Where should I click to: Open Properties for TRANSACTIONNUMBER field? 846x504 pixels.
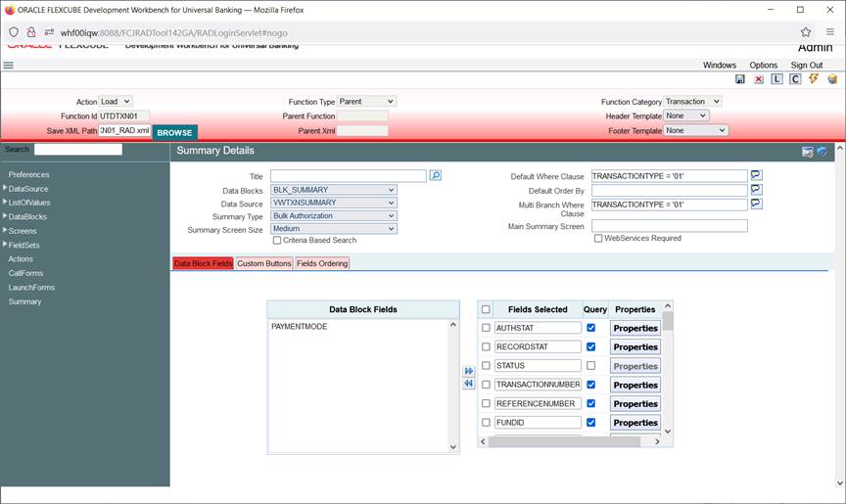pyautogui.click(x=635, y=385)
